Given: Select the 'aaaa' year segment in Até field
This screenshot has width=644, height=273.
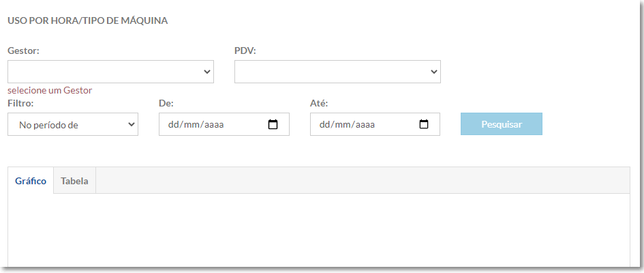Looking at the screenshot, I should pyautogui.click(x=366, y=125).
